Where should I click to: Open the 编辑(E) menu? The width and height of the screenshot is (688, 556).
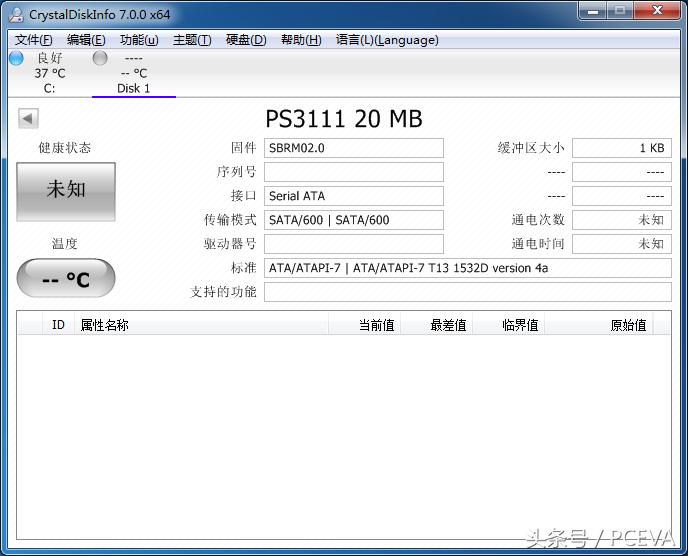86,40
